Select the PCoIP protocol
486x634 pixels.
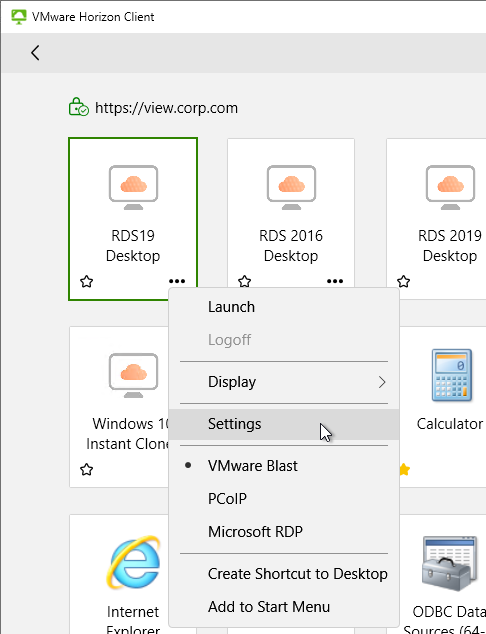(x=284, y=499)
